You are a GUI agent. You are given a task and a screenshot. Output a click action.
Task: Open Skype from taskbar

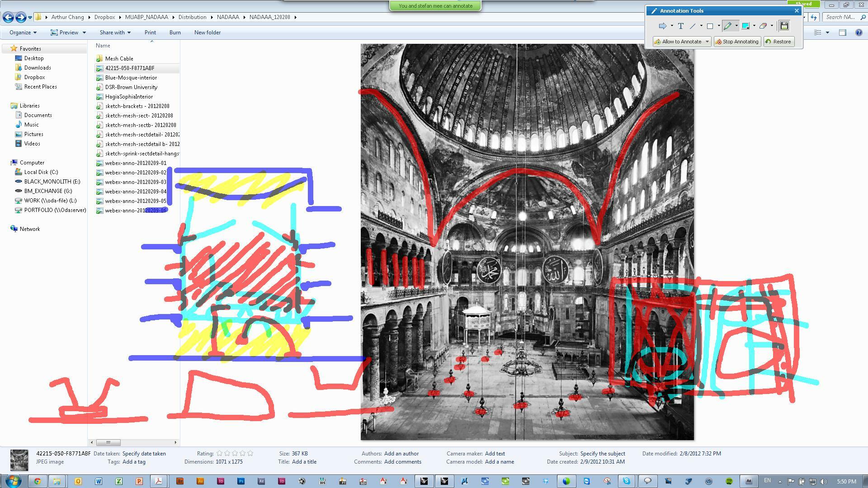(627, 481)
